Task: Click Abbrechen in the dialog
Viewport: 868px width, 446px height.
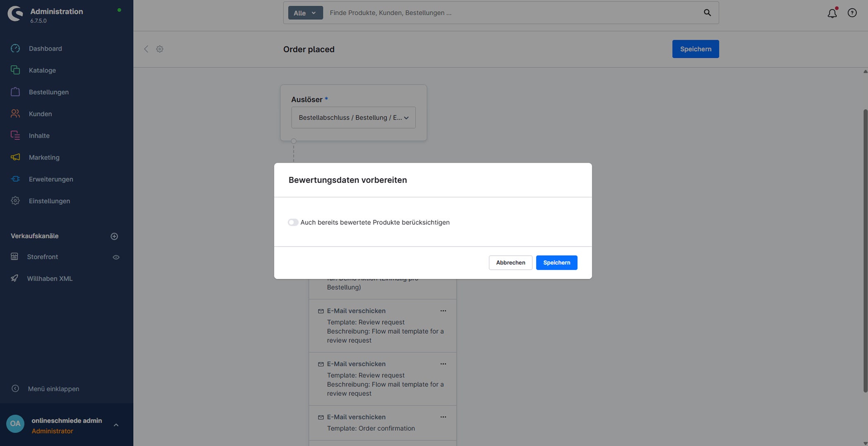Action: tap(510, 263)
